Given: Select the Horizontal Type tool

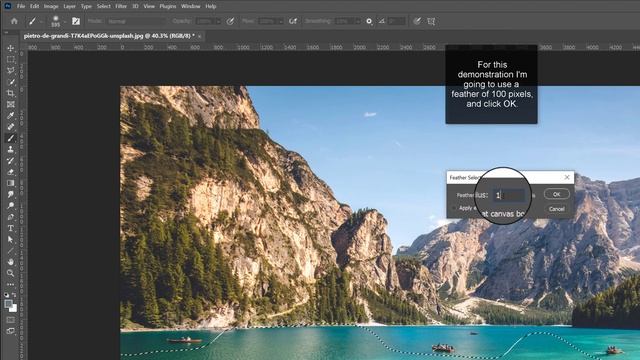Looking at the screenshot, I should click(11, 228).
